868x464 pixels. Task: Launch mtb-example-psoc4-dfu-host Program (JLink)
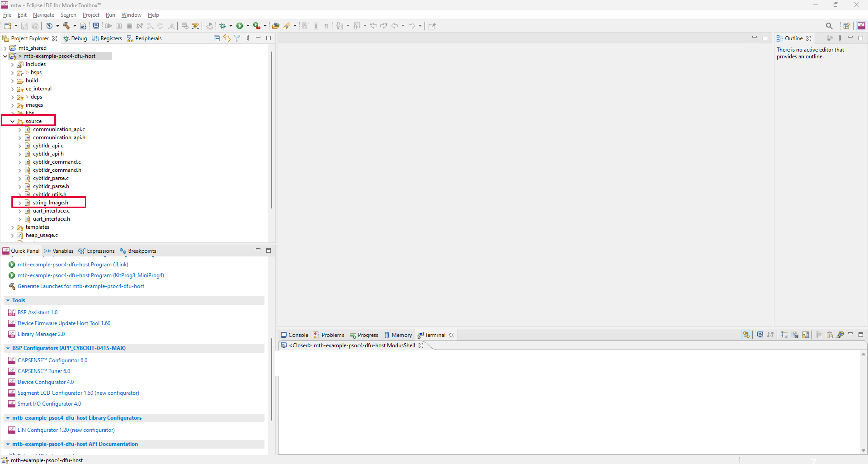(x=73, y=265)
